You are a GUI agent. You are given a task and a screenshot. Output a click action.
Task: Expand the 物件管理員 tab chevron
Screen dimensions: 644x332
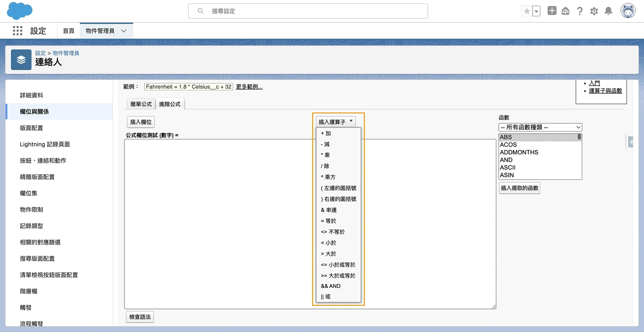[x=124, y=31]
